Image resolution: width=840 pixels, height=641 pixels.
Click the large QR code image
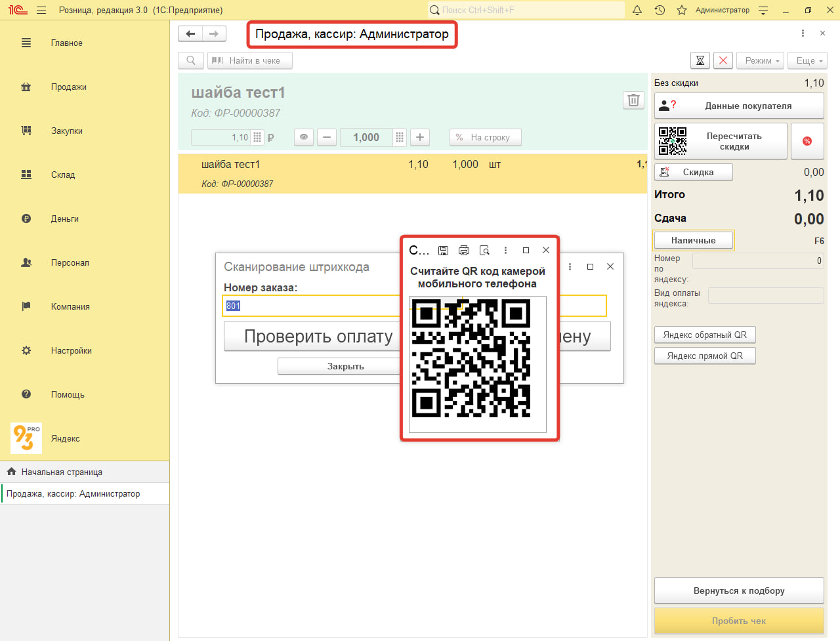point(471,358)
